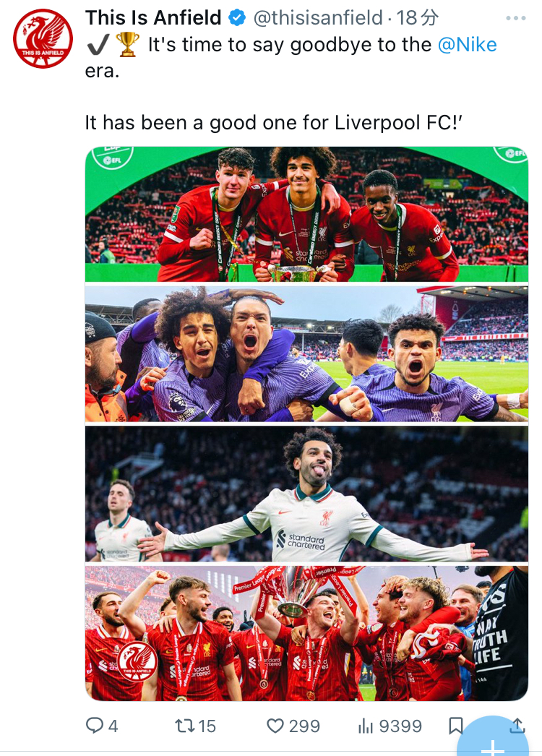The height and width of the screenshot is (756, 542).
Task: Click the blue verified badge
Action: coord(237,18)
